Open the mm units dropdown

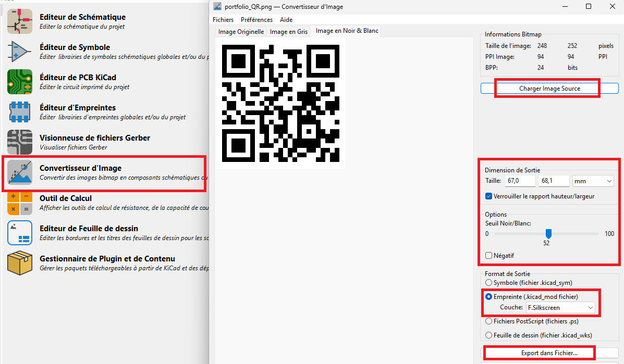coord(593,181)
